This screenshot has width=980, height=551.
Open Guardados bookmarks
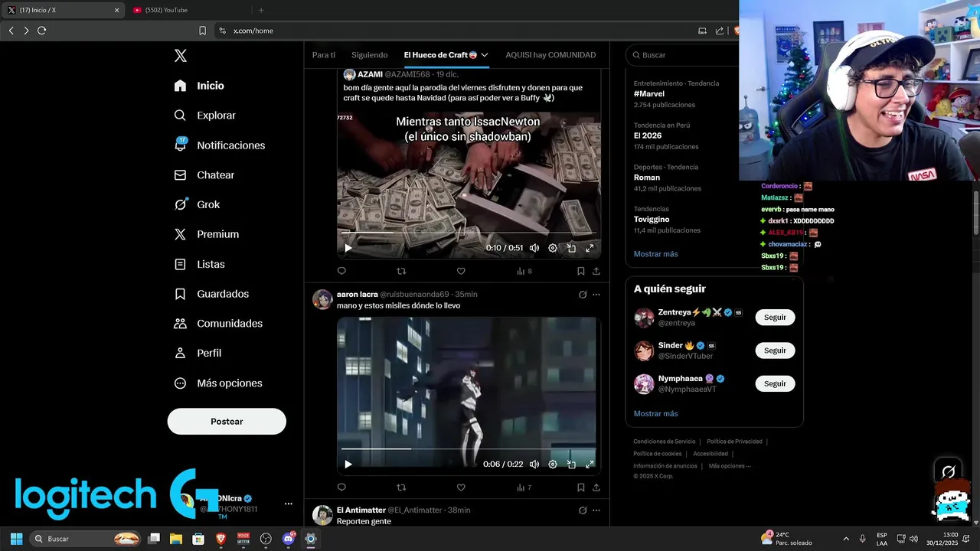[x=211, y=294]
